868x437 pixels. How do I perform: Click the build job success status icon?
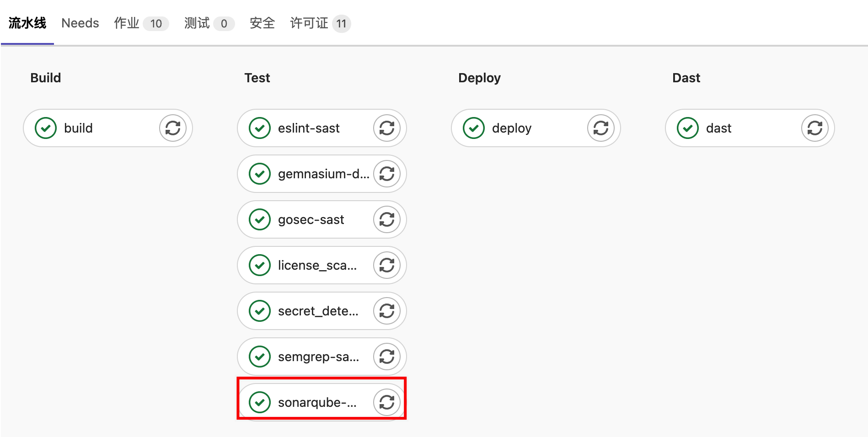point(46,128)
